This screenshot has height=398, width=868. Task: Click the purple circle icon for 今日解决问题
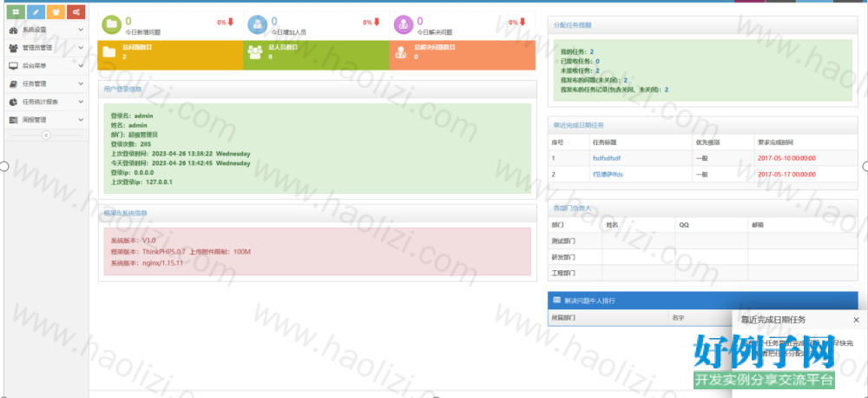[404, 25]
